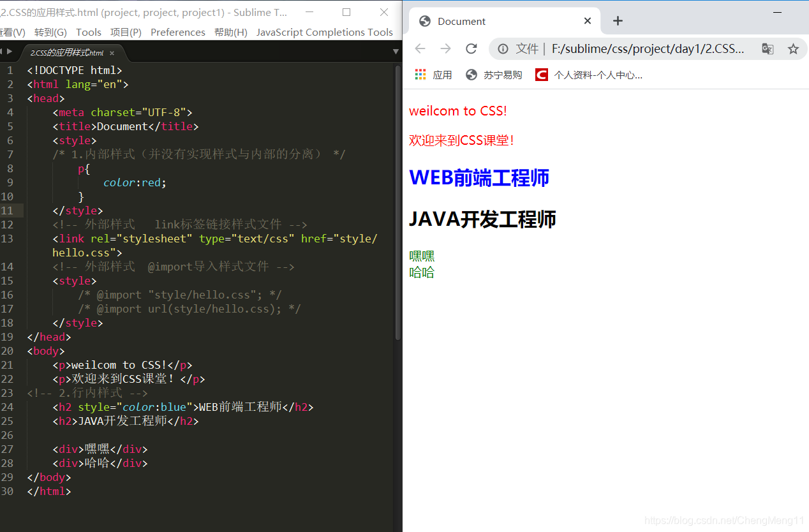The width and height of the screenshot is (809, 532).
Task: Close the Sublime Text window
Action: click(383, 12)
